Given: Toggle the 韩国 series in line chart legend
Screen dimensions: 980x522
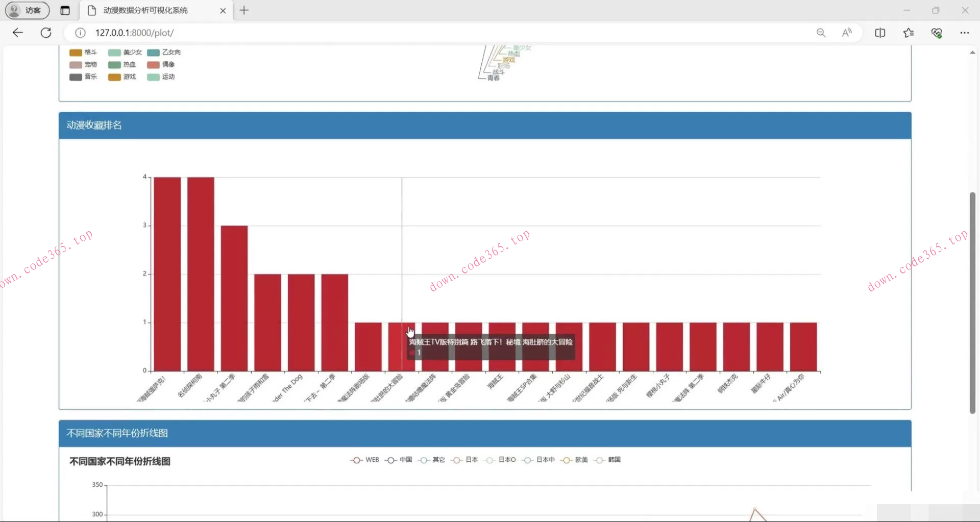Looking at the screenshot, I should point(607,460).
